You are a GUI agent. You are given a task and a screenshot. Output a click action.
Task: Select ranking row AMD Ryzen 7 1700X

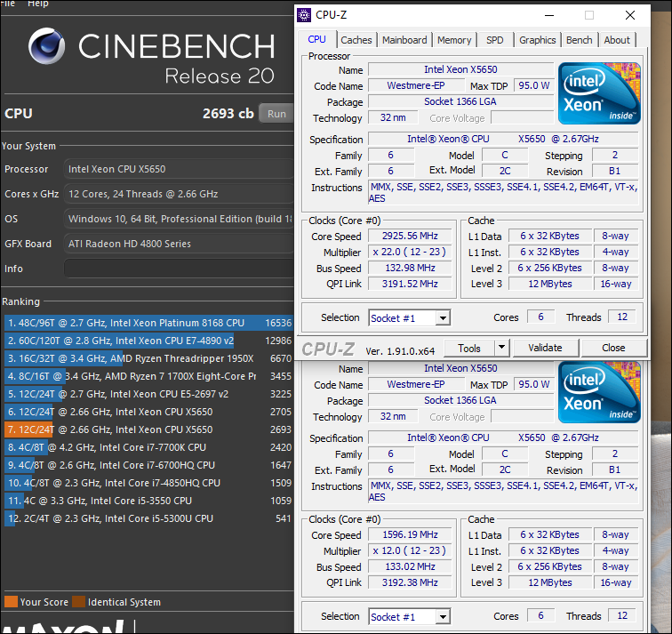[148, 376]
